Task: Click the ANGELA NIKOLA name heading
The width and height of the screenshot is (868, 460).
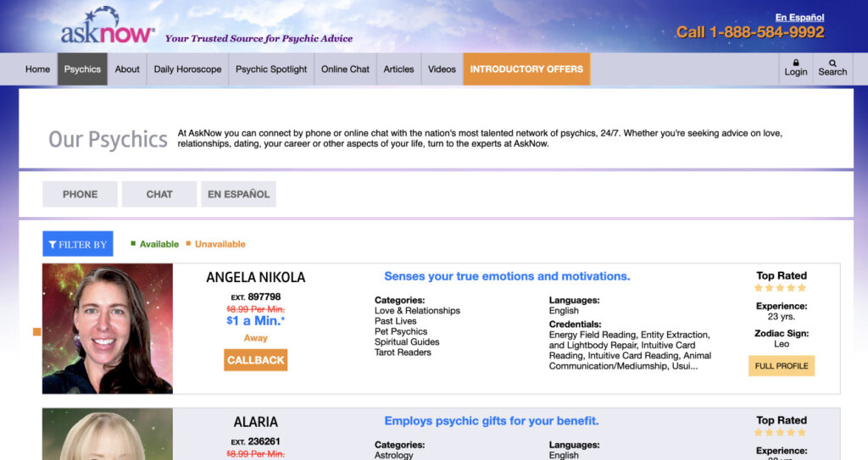Action: [256, 277]
